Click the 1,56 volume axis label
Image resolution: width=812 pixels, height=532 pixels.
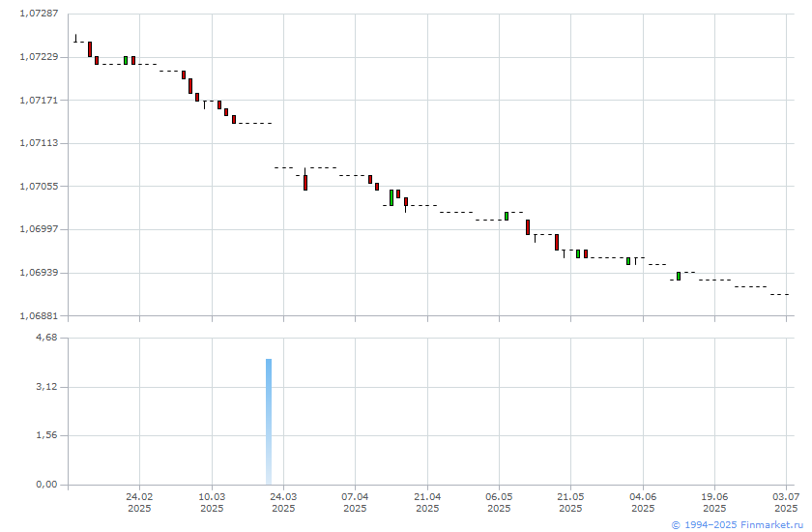click(46, 435)
